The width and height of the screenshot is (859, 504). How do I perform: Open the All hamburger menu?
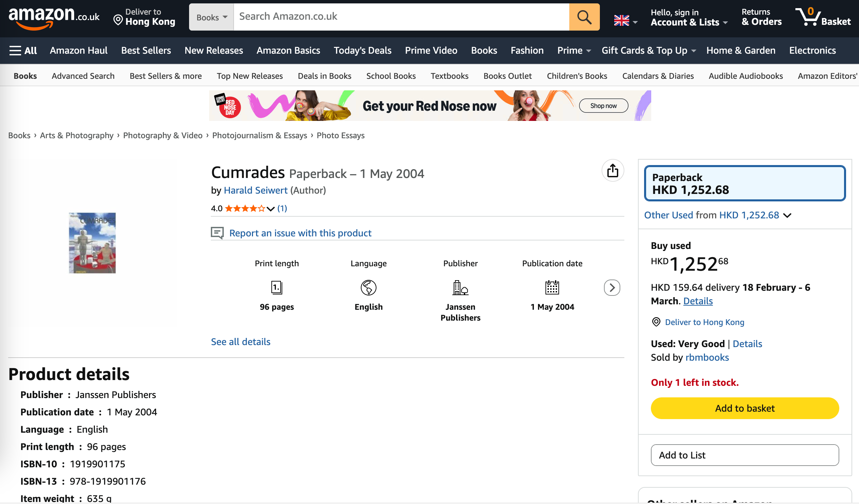click(23, 50)
